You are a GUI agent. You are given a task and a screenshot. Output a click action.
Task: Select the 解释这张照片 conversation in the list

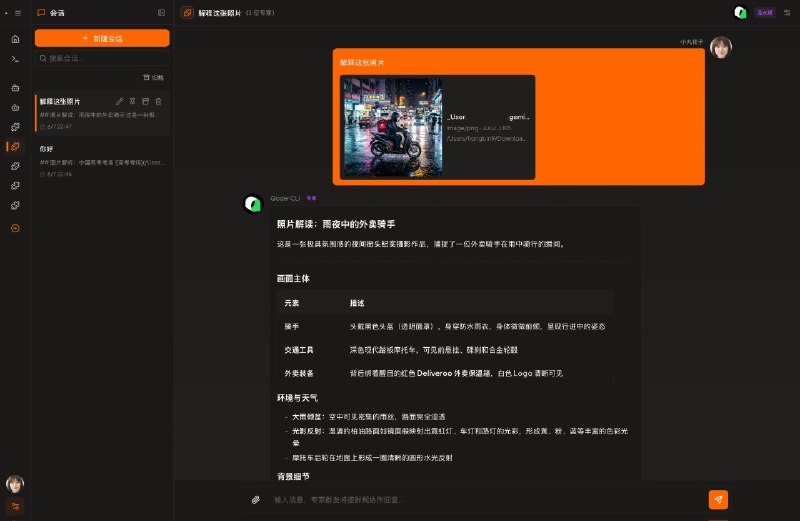[x=102, y=113]
